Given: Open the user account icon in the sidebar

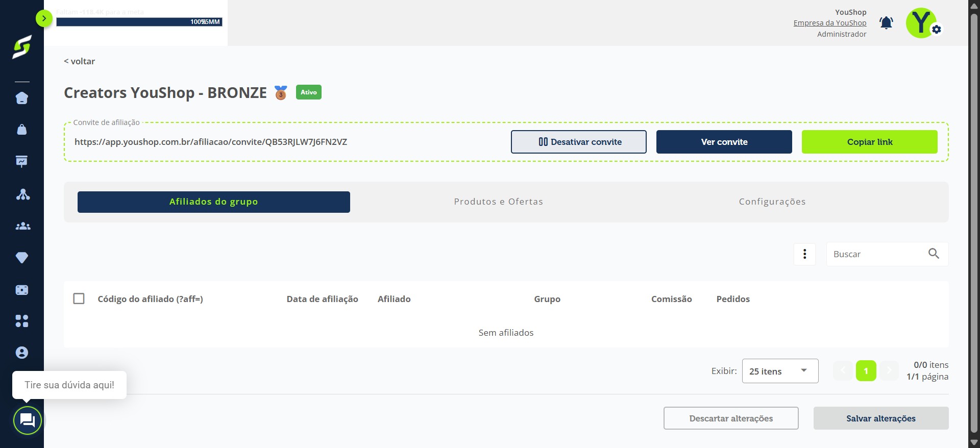Looking at the screenshot, I should pyautogui.click(x=22, y=353).
